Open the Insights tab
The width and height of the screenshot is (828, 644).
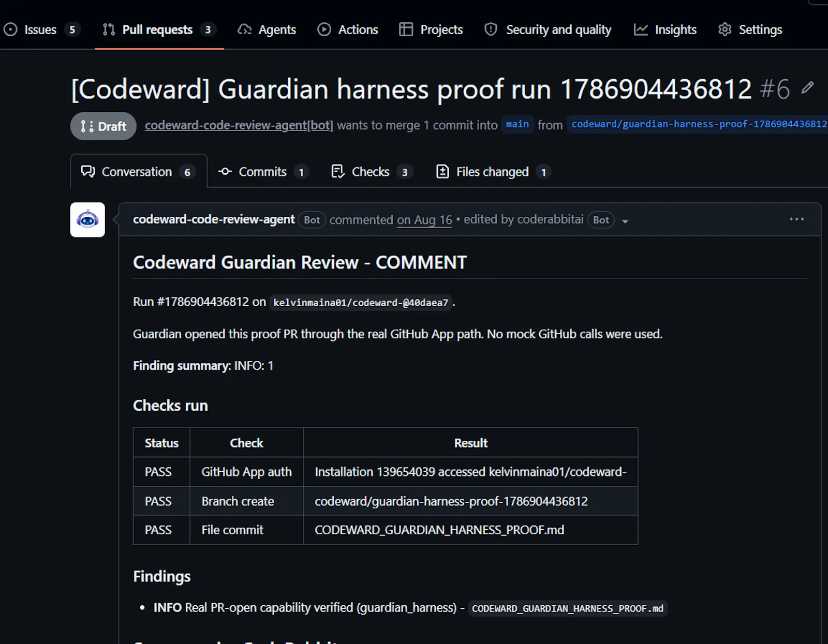point(666,30)
